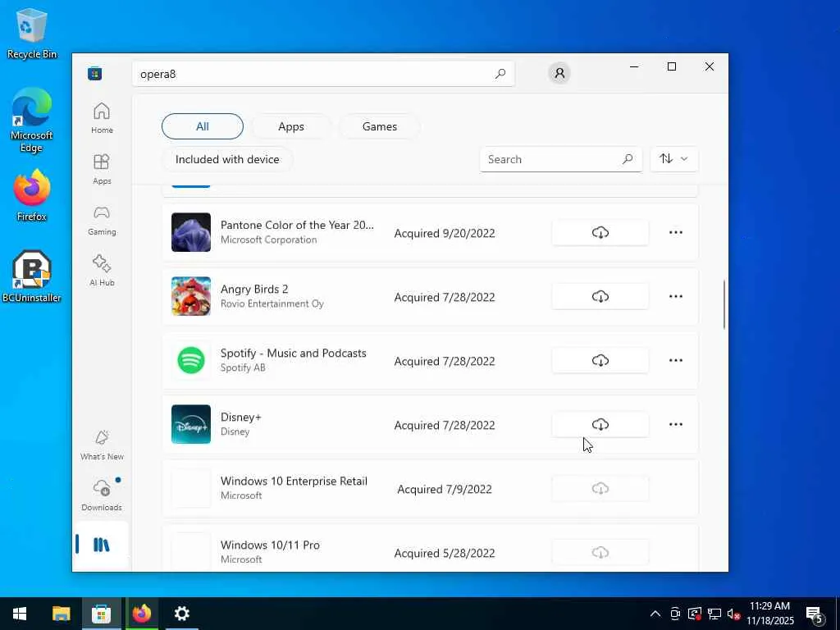Click the Microsoft Store logo icon

point(95,73)
